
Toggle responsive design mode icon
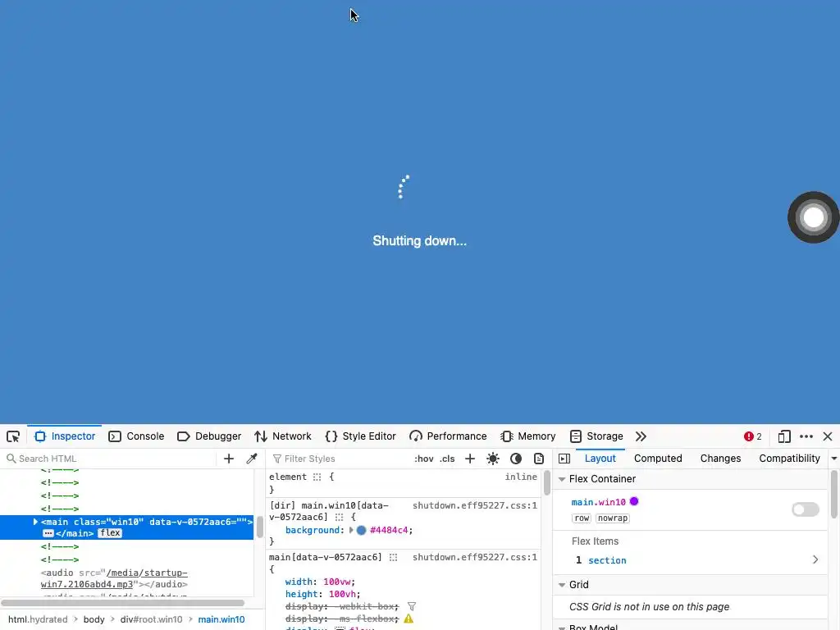point(784,436)
